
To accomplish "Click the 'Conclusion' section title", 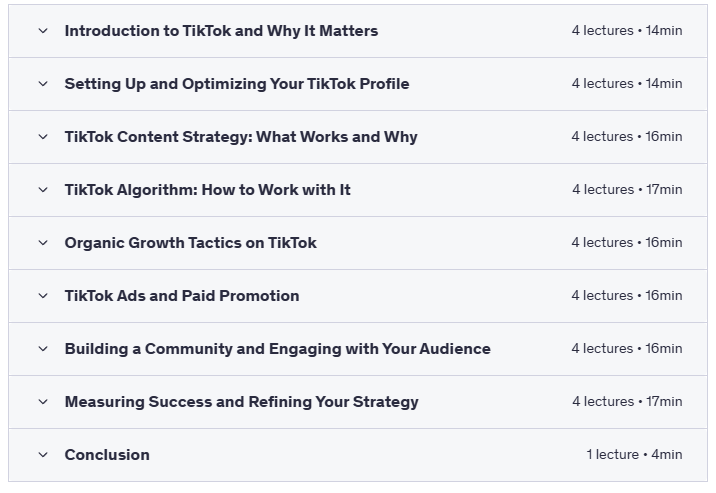I will pos(107,455).
